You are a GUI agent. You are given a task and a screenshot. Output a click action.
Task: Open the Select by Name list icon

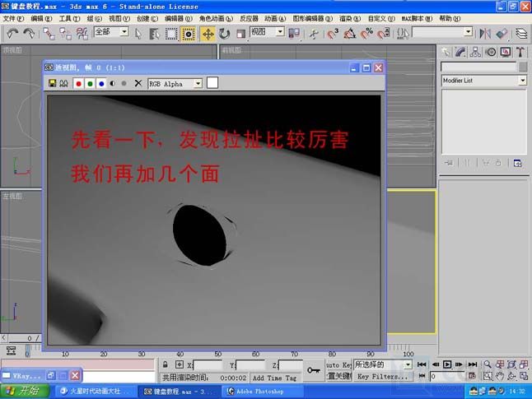pos(154,34)
